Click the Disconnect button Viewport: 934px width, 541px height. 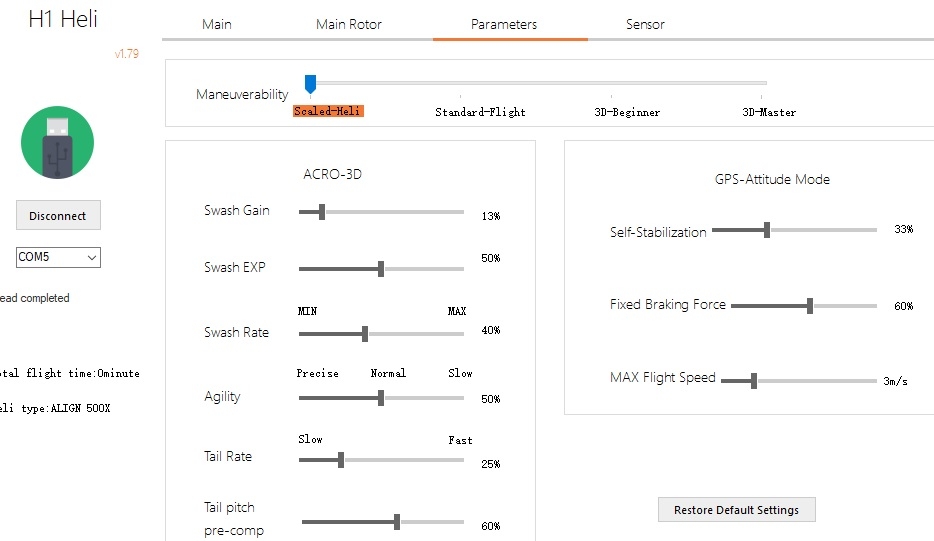pos(58,216)
